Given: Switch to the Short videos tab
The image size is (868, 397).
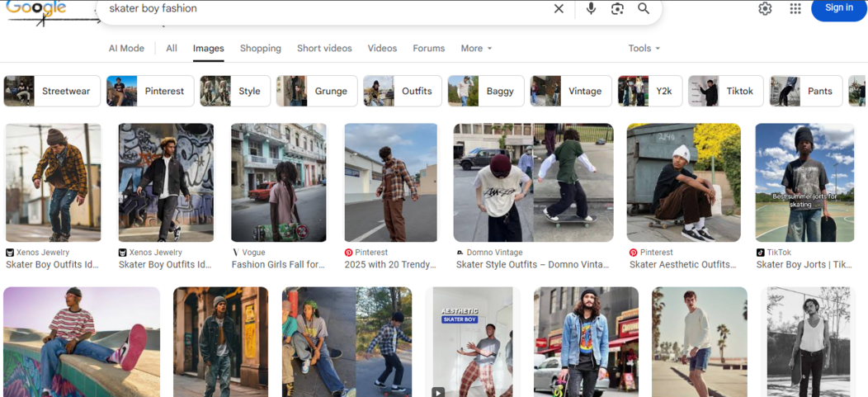Looking at the screenshot, I should pyautogui.click(x=324, y=49).
